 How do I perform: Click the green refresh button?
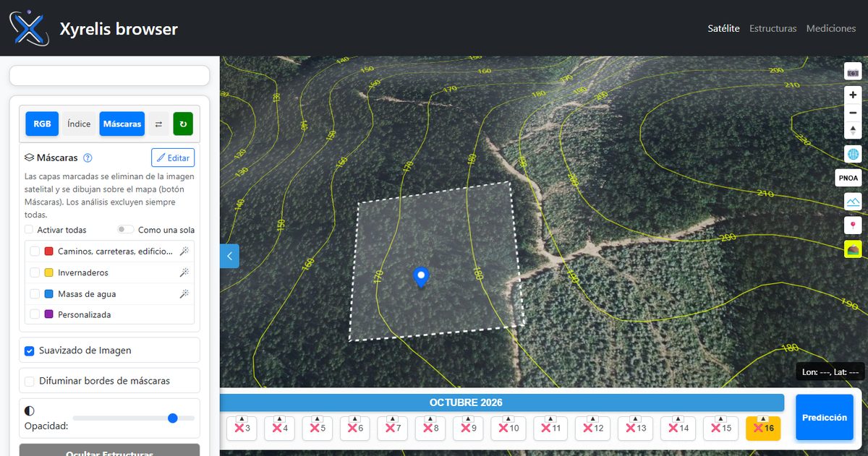183,124
